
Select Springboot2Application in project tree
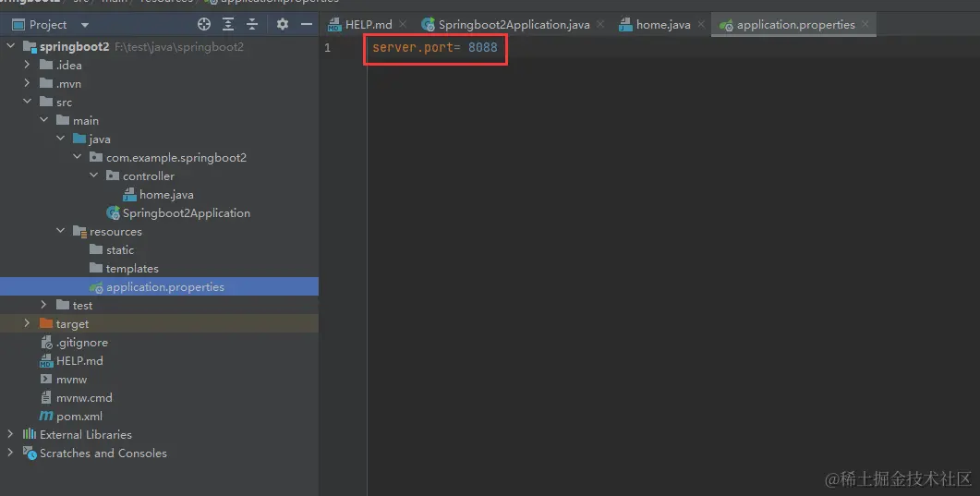pyautogui.click(x=187, y=213)
